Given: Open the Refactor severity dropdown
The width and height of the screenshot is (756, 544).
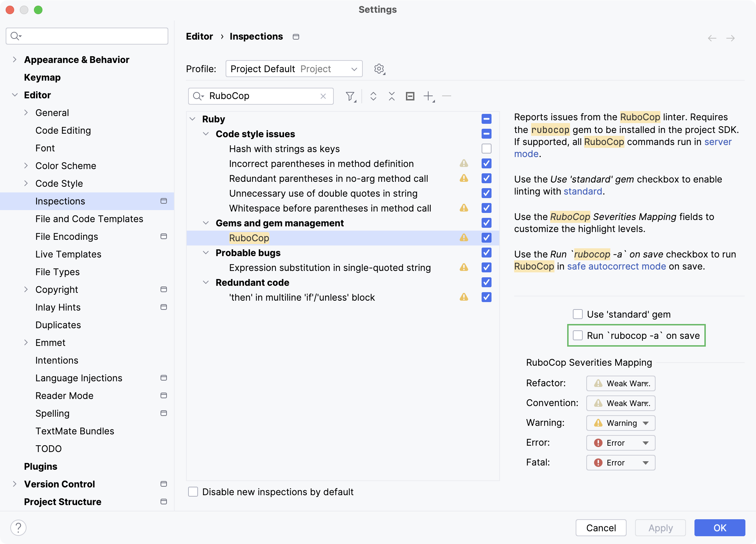Looking at the screenshot, I should click(621, 383).
